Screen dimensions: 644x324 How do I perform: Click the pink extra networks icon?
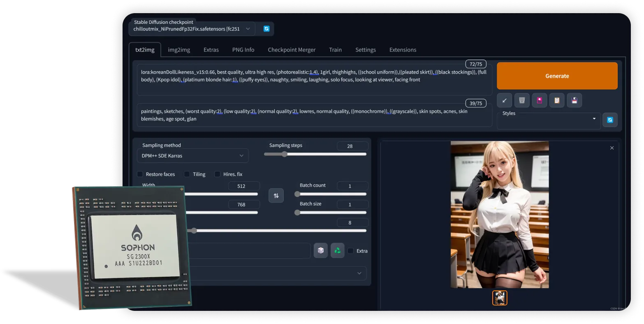pos(540,100)
